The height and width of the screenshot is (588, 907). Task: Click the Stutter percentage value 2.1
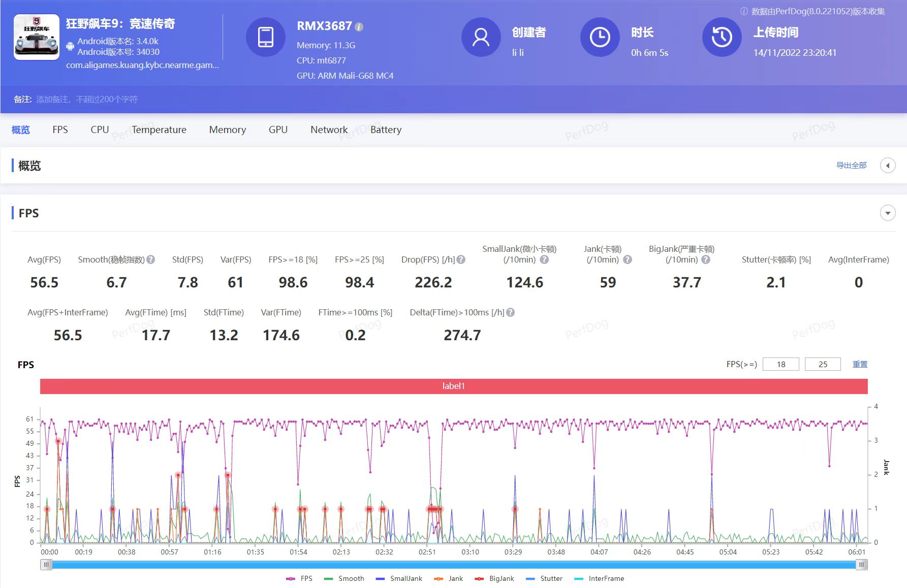tap(776, 282)
